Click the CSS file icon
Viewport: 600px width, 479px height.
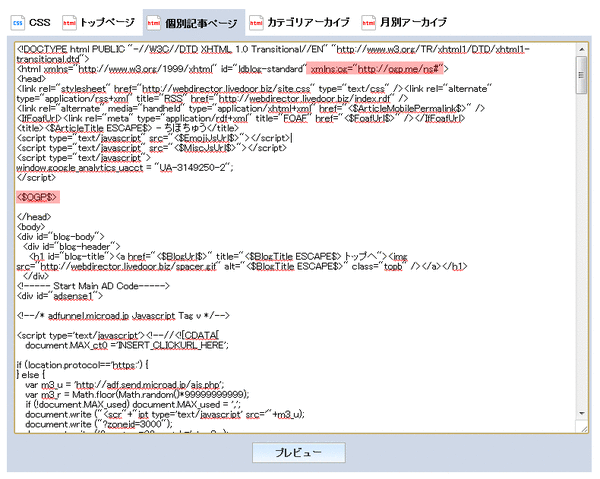[x=18, y=23]
